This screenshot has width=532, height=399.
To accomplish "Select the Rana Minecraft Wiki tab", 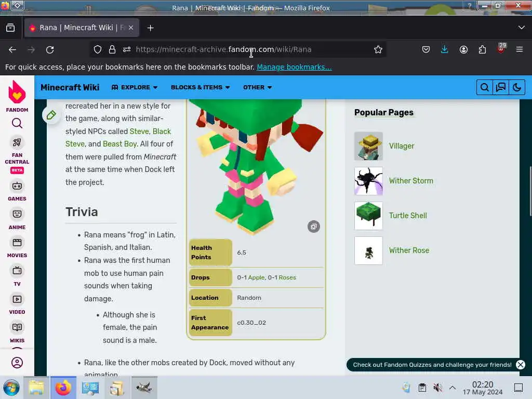I will [82, 28].
